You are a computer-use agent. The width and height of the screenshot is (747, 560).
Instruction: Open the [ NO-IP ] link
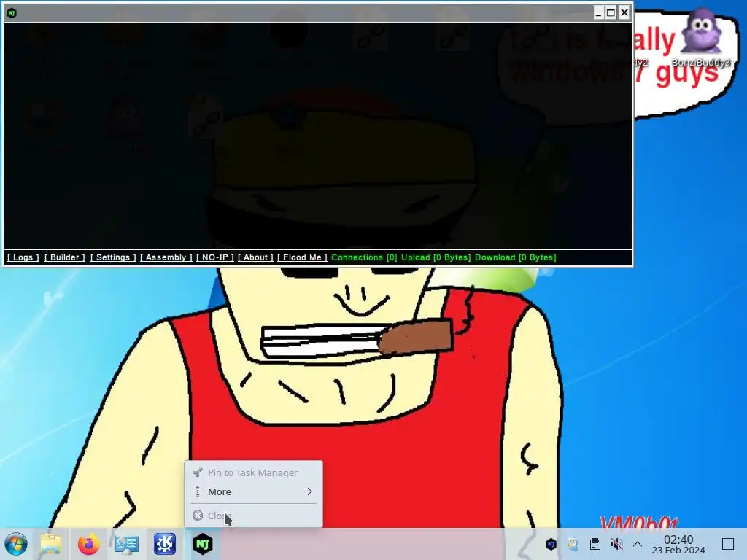tap(215, 257)
